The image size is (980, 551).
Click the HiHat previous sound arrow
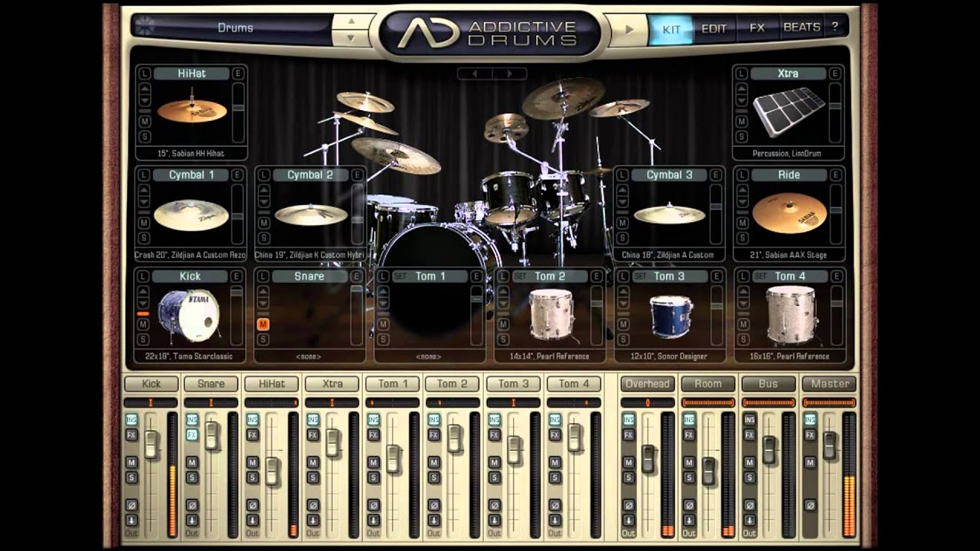pyautogui.click(x=144, y=89)
